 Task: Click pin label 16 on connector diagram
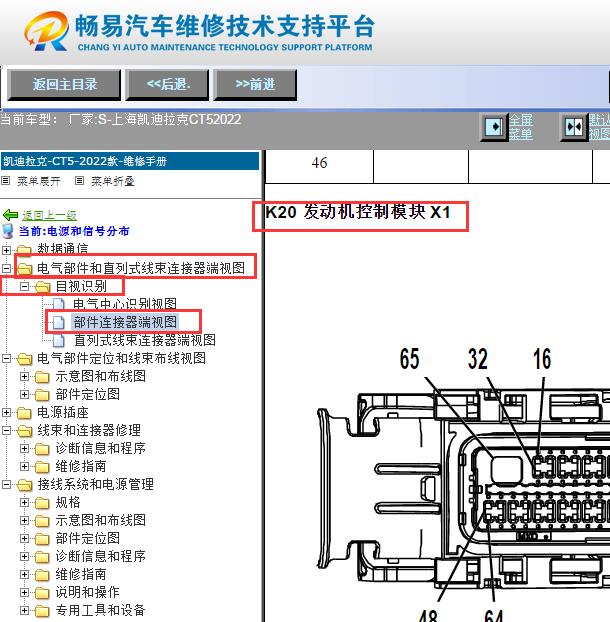542,359
